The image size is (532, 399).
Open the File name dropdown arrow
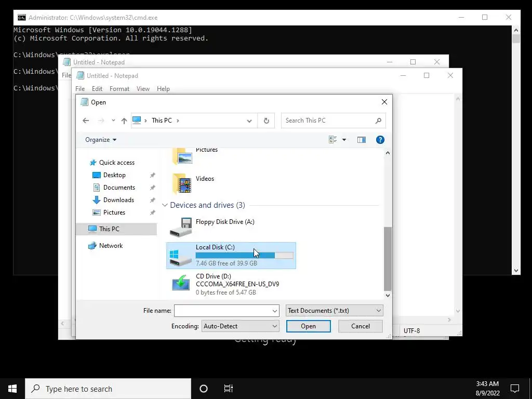(x=275, y=311)
